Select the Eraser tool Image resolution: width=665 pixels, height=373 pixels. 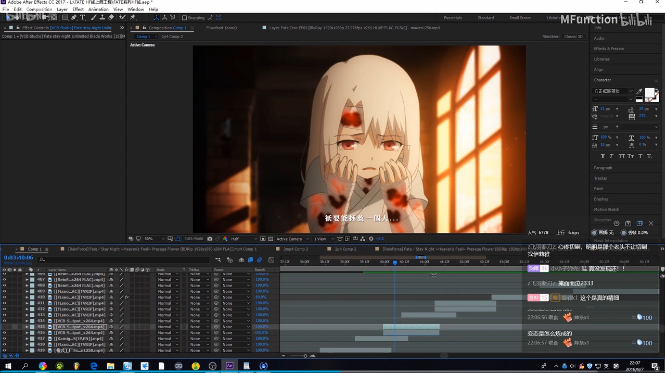click(111, 18)
